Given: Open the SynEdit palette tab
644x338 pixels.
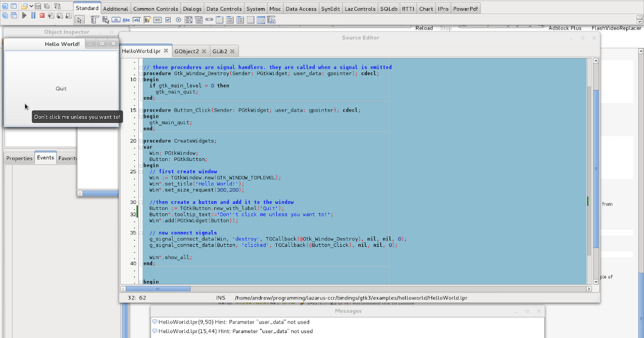Looking at the screenshot, I should coord(330,9).
